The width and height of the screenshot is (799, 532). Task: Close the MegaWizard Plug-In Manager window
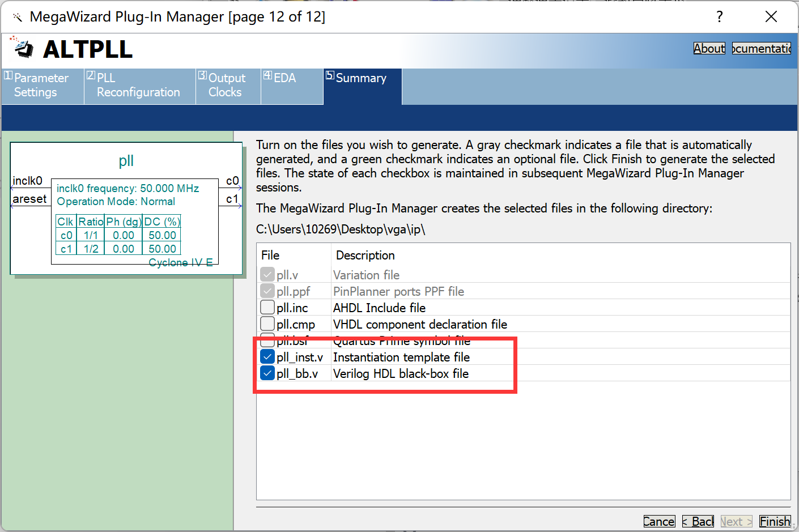[771, 16]
